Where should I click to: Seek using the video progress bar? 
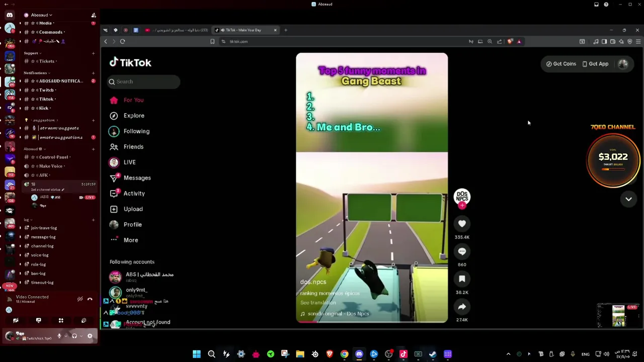[372, 322]
